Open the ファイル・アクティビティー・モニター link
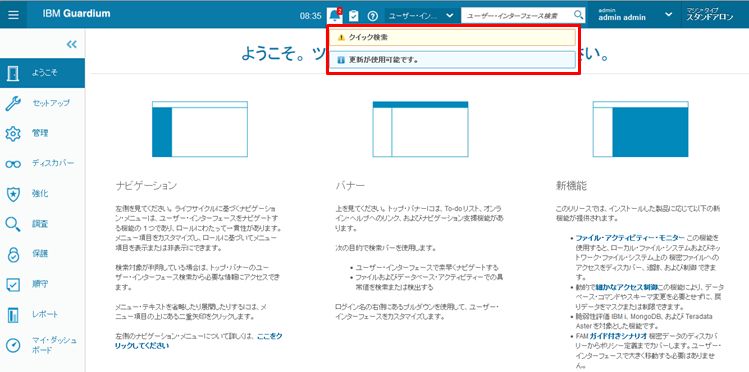Screen dimensions: 749x372 click(x=631, y=238)
